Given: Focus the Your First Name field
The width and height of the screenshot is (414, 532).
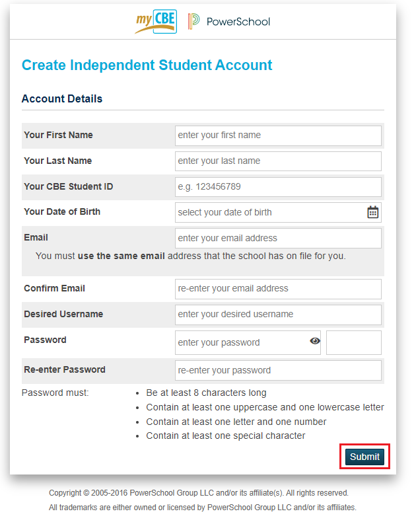Looking at the screenshot, I should click(x=278, y=135).
